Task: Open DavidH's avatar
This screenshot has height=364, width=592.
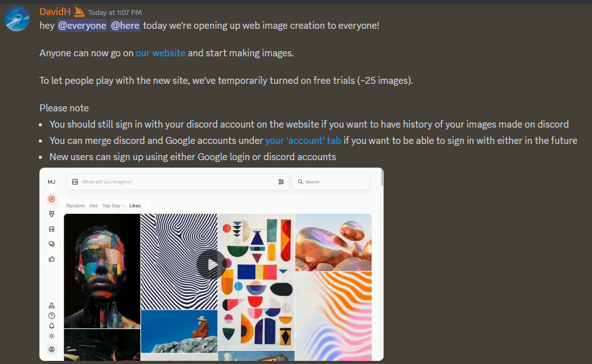Action: click(17, 19)
